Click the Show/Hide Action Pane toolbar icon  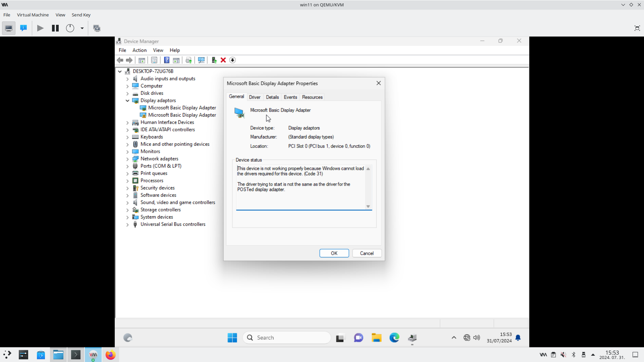tap(176, 60)
